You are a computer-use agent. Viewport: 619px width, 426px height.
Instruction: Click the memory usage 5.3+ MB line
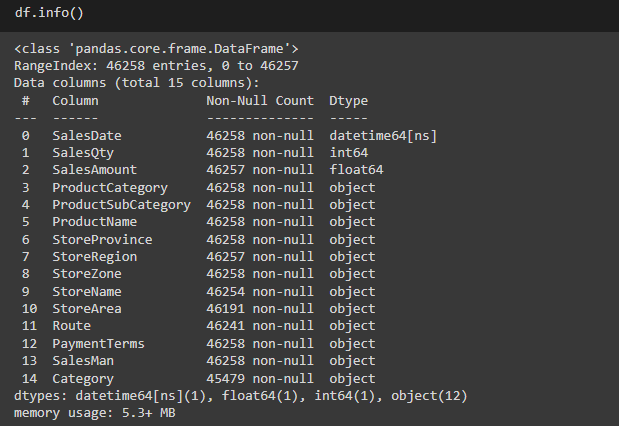[95, 413]
